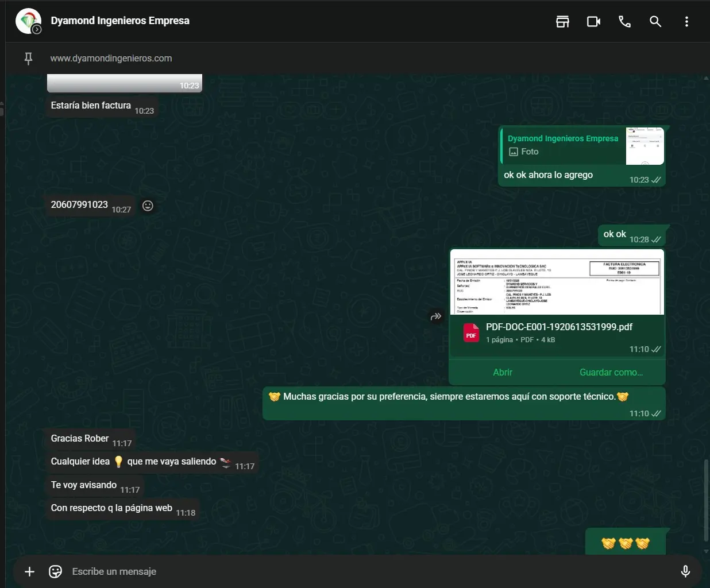This screenshot has width=710, height=588.
Task: Open the business catalog storefront icon
Action: [x=562, y=22]
